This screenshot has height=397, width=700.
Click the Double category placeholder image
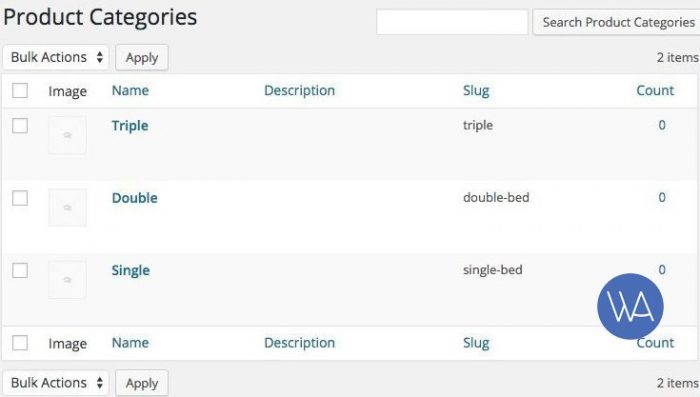[x=67, y=208]
